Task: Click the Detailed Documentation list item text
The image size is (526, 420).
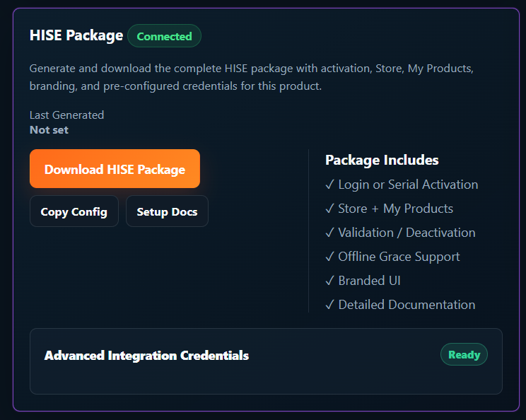Action: click(407, 305)
